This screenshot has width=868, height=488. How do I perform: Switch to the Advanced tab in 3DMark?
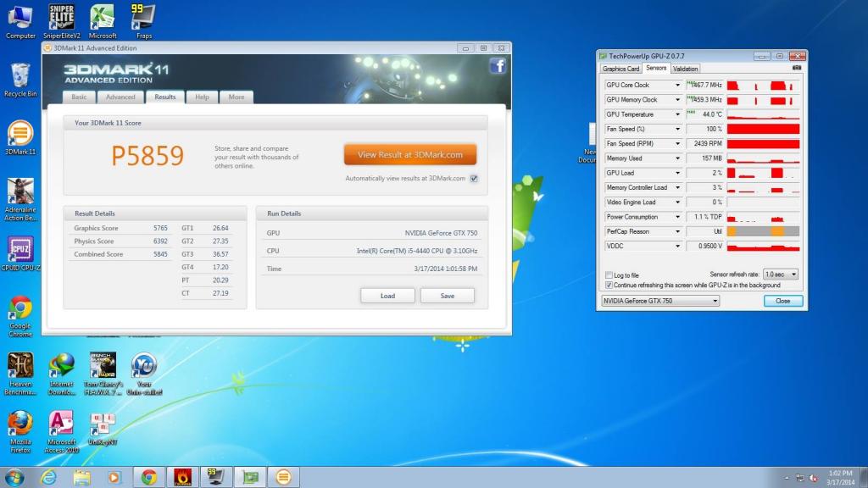click(x=120, y=97)
